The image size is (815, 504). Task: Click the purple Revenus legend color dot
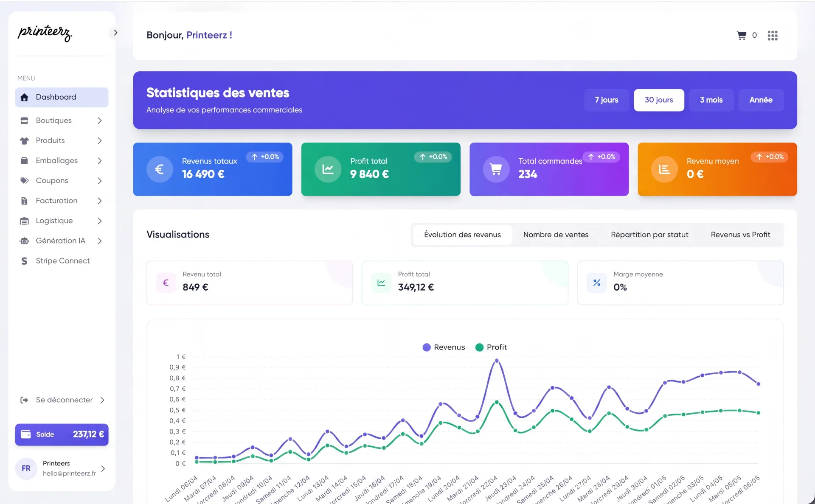(x=427, y=347)
